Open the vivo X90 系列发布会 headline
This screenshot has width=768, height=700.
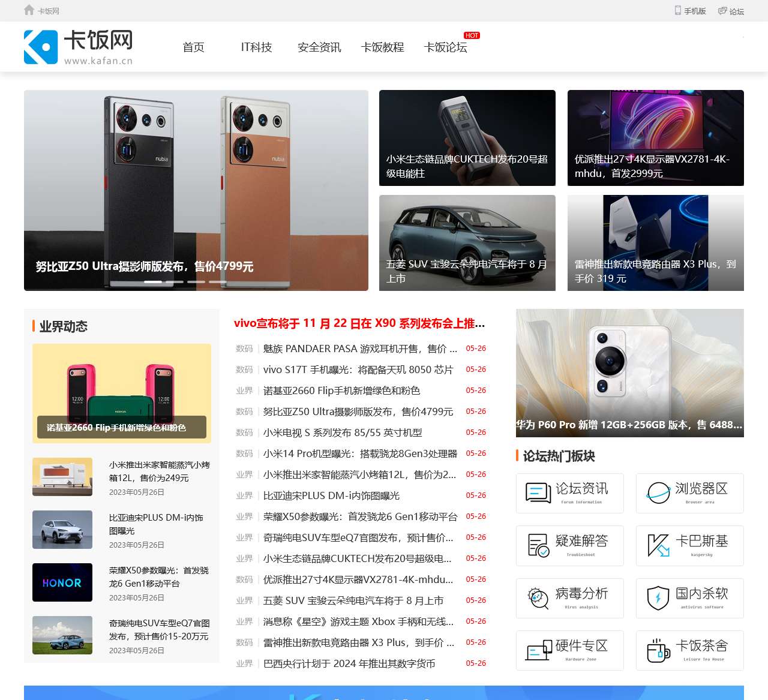(x=359, y=323)
